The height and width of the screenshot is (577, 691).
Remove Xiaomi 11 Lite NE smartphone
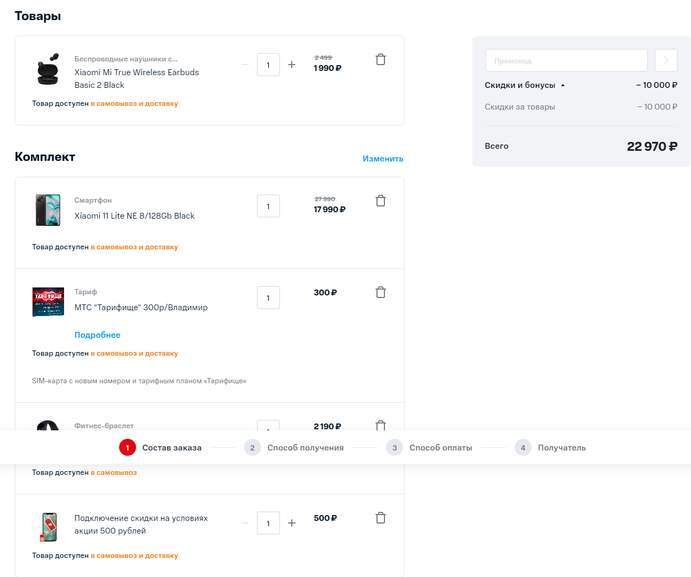[380, 201]
